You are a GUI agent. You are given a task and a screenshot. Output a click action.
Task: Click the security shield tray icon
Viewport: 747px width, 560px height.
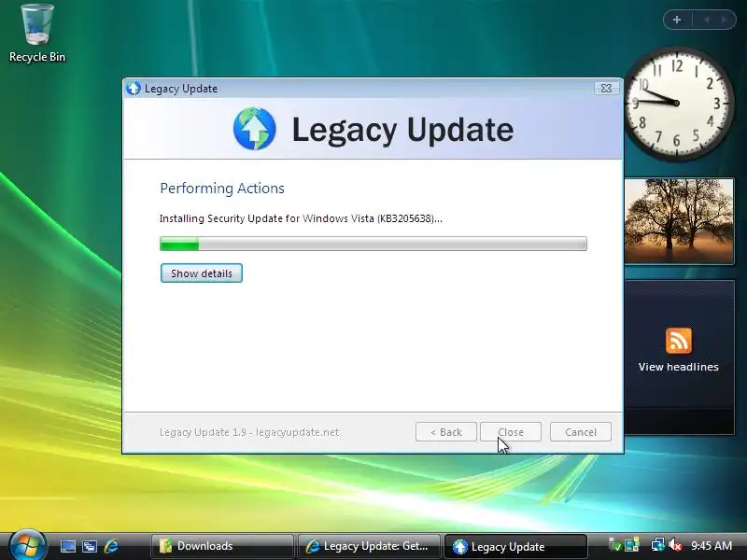coord(615,545)
